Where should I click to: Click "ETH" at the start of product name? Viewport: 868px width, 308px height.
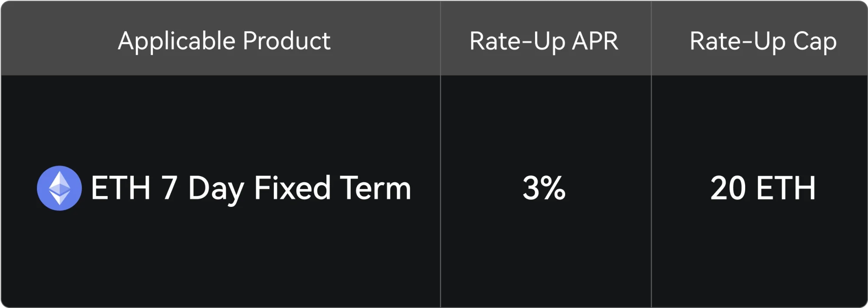pos(121,188)
